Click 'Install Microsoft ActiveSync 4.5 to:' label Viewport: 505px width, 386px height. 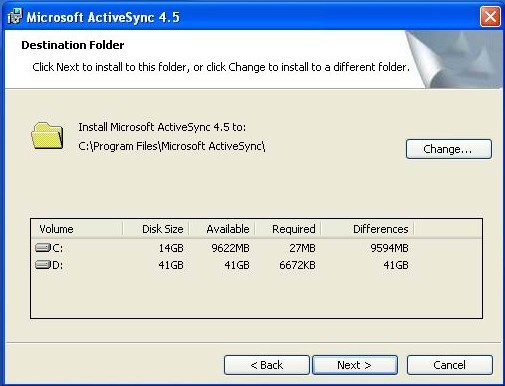(x=162, y=127)
